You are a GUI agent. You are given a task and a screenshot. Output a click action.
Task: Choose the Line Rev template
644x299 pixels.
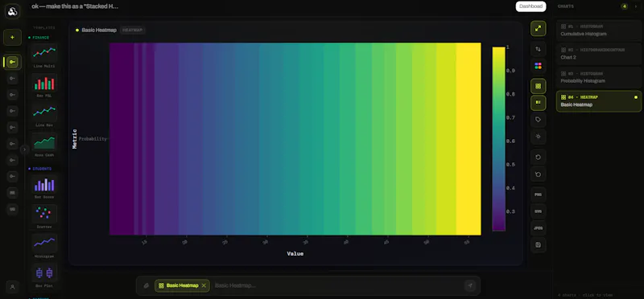pos(44,115)
